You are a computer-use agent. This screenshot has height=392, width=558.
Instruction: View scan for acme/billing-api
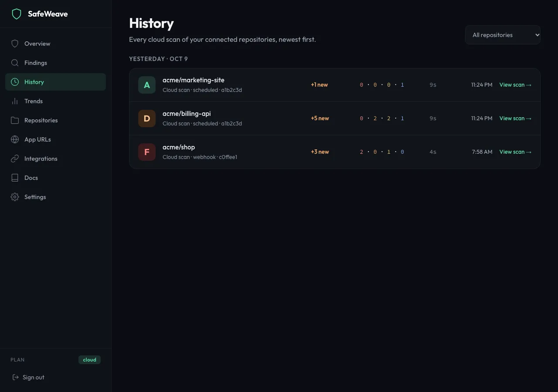[x=515, y=118]
